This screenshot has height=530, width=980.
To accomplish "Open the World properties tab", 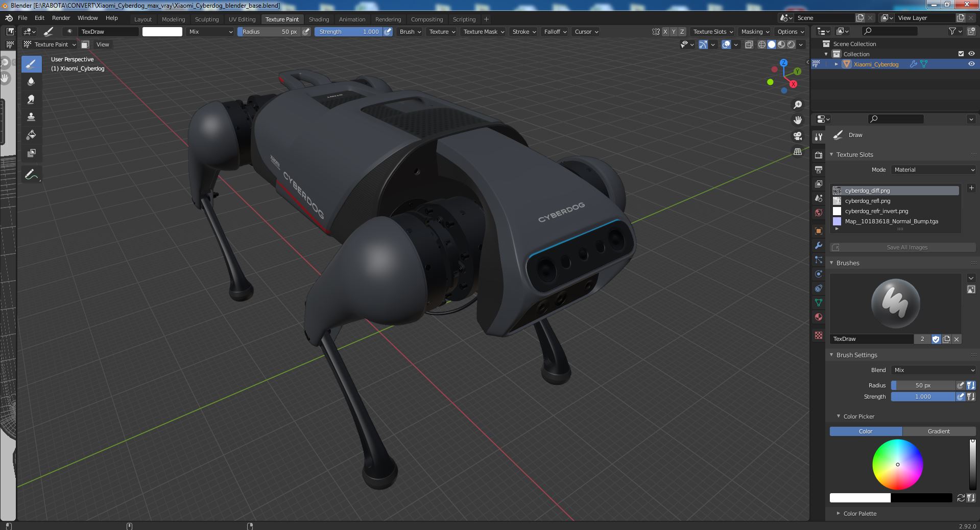I will pyautogui.click(x=819, y=212).
